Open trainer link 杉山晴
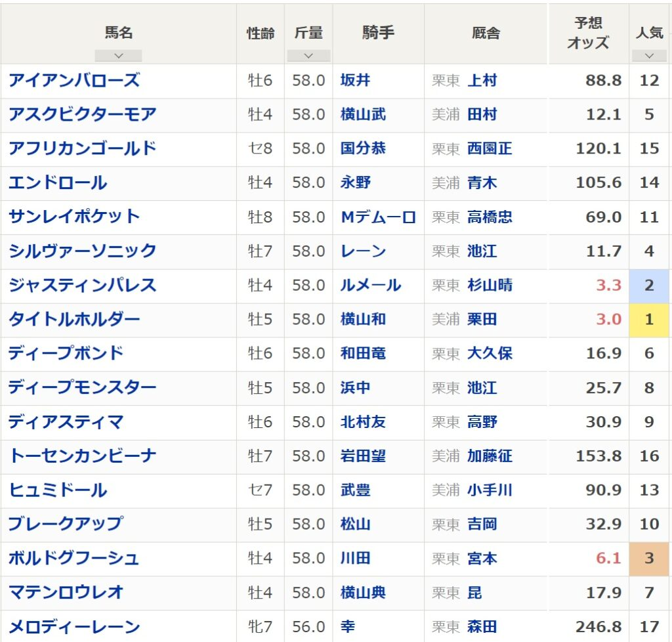Viewport: 672px width, 642px height. [x=490, y=286]
